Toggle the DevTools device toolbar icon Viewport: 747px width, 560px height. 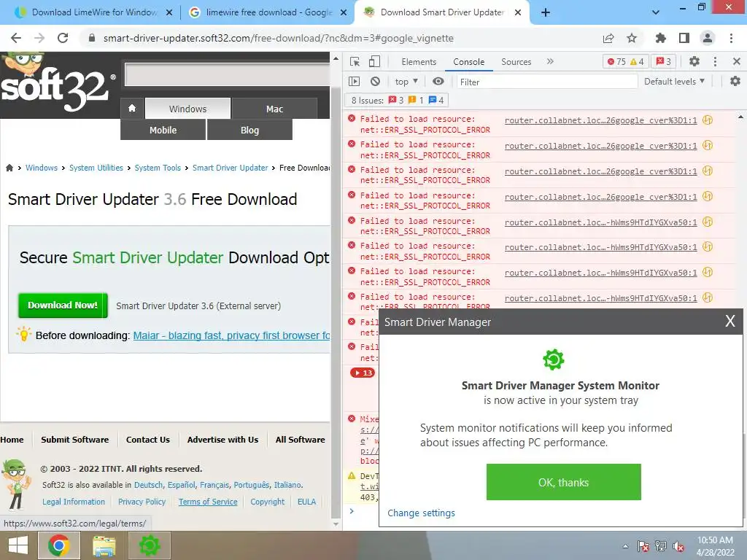[x=374, y=61]
